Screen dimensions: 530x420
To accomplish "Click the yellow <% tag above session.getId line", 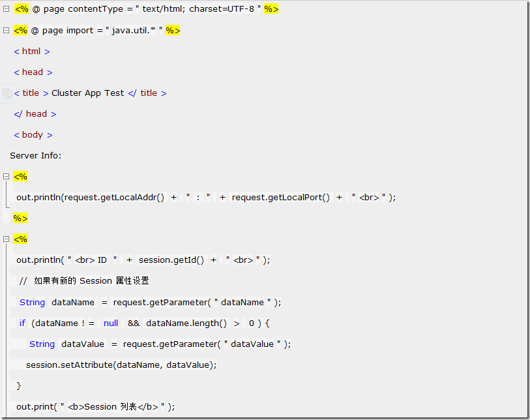I will point(20,239).
